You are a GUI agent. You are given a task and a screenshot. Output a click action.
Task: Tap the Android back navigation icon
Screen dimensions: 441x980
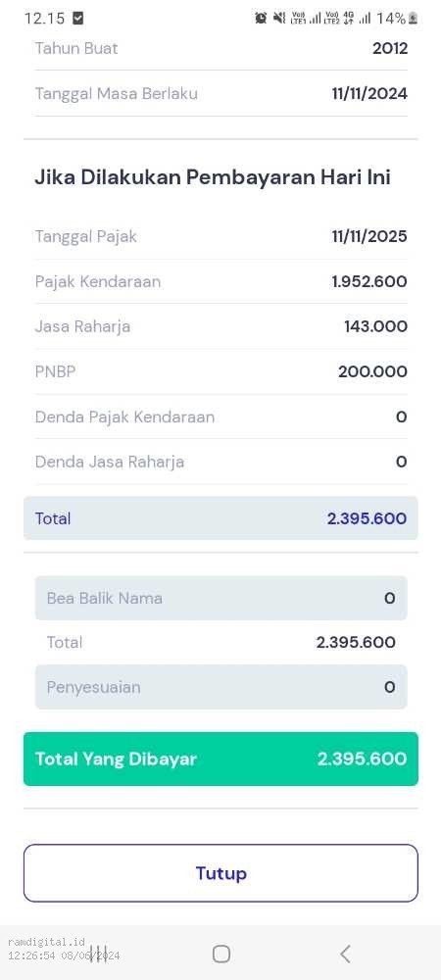coord(345,954)
